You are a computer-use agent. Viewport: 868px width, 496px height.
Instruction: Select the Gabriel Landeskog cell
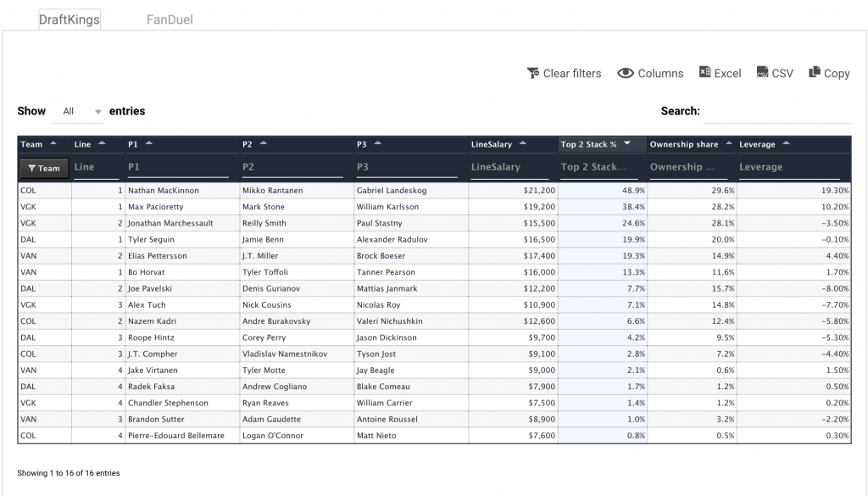tap(411, 191)
